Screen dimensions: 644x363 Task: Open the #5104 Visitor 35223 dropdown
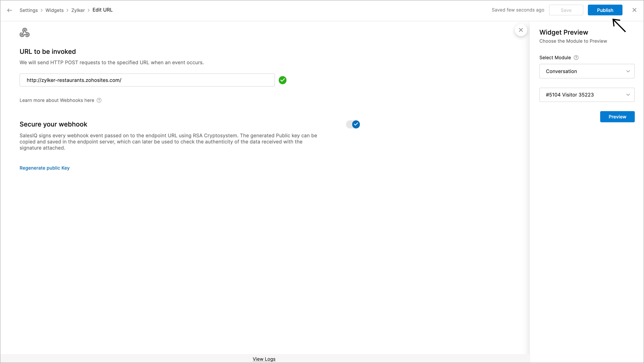[587, 95]
